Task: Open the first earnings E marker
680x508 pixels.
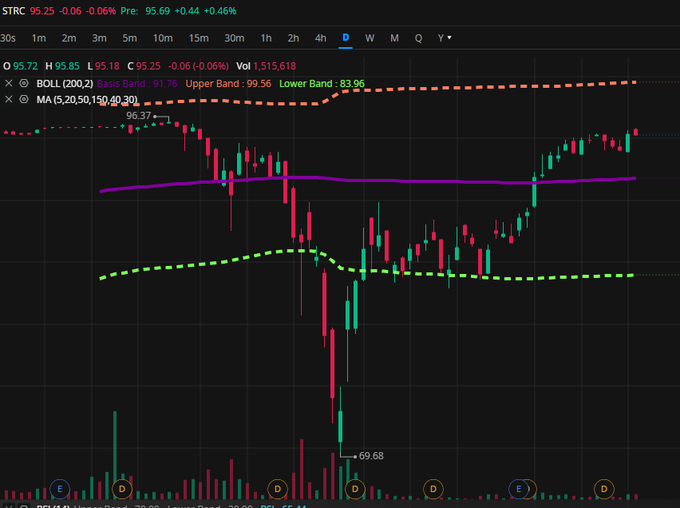Action: [x=59, y=489]
